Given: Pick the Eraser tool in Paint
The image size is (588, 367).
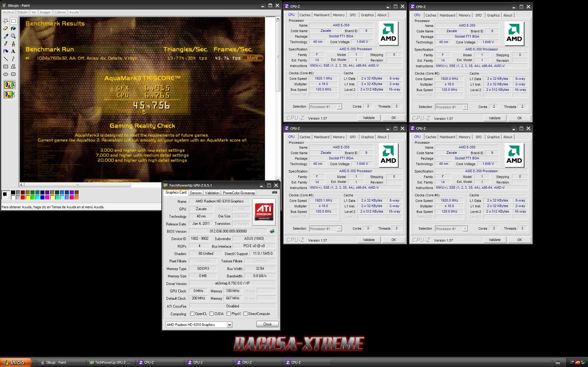Looking at the screenshot, I should point(6,29).
